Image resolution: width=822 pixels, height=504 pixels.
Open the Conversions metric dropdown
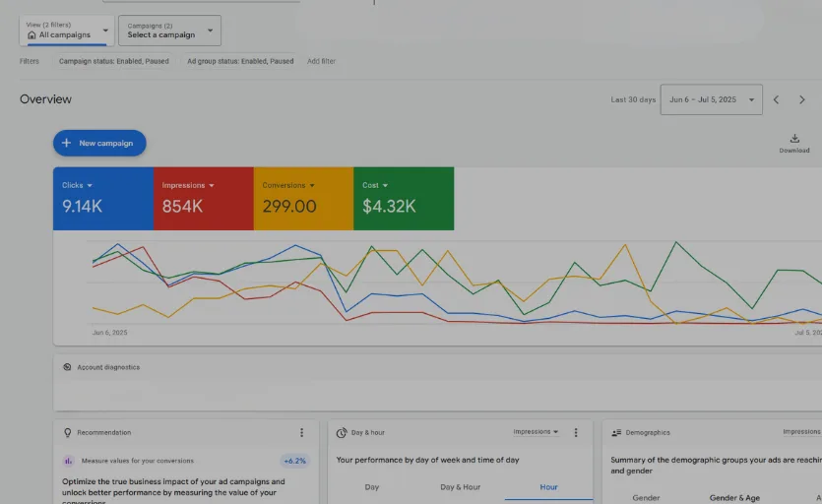tap(288, 185)
